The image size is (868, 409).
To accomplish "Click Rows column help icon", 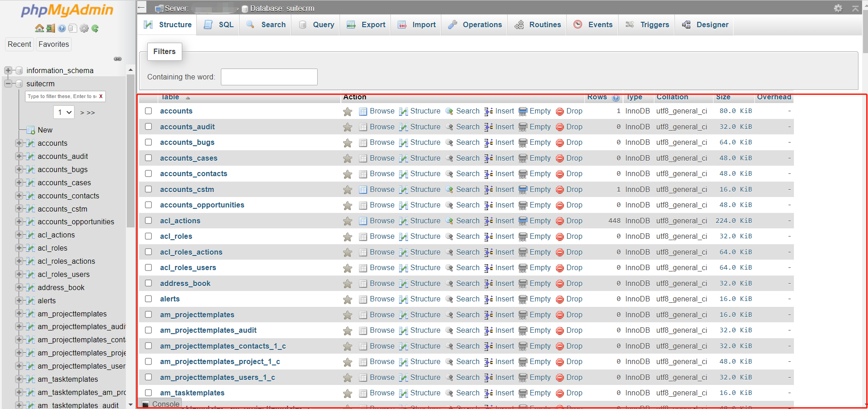I will point(616,98).
